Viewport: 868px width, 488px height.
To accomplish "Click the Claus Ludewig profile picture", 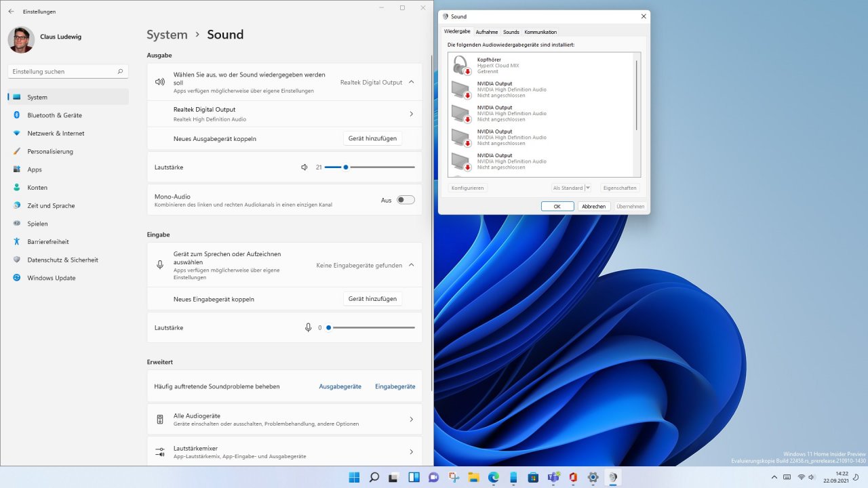I will point(21,39).
